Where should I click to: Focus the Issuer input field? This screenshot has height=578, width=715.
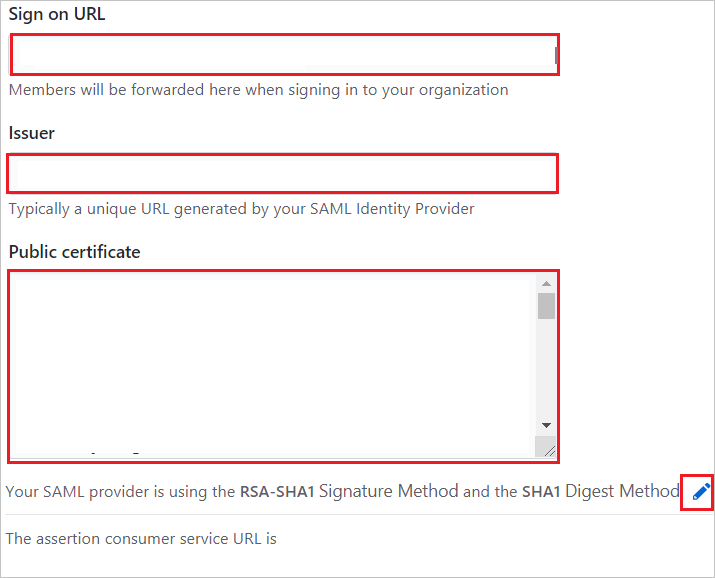tap(282, 173)
